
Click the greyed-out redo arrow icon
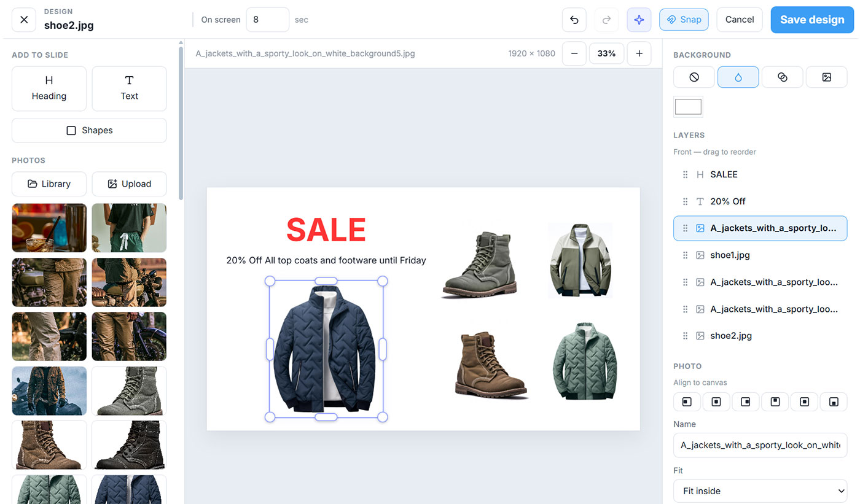pos(606,20)
